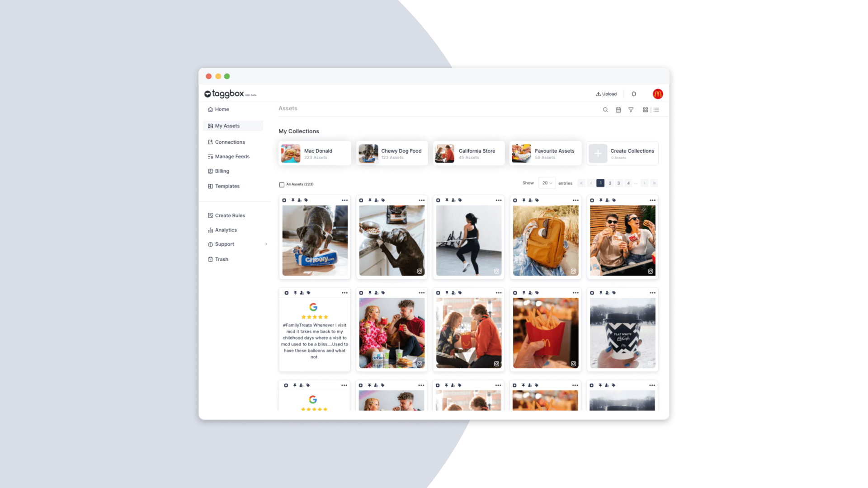Click the filter funnel icon
The width and height of the screenshot is (868, 488).
pyautogui.click(x=631, y=109)
